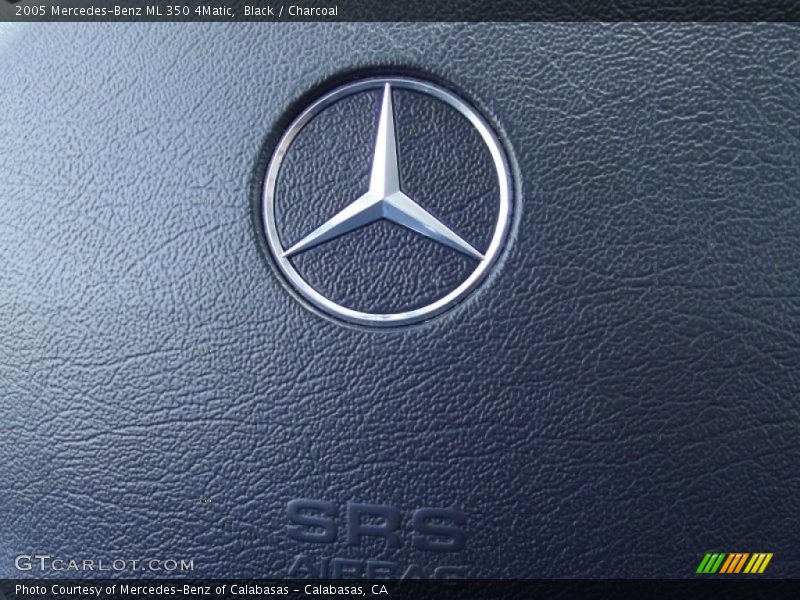Select the green stripes of the corner logo
This screenshot has width=800, height=600.
pyautogui.click(x=709, y=563)
